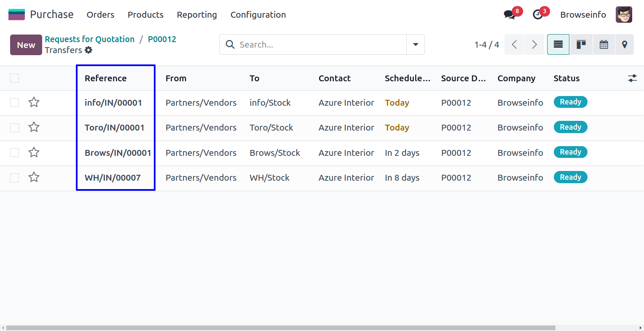This screenshot has height=331, width=644.
Task: Open column options adjust icon
Action: point(632,78)
